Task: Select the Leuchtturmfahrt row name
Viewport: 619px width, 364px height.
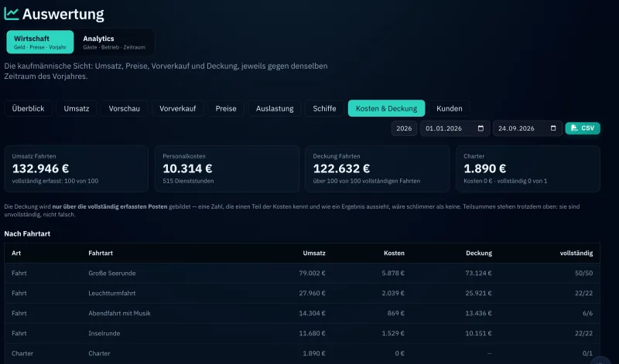Action: pyautogui.click(x=112, y=294)
